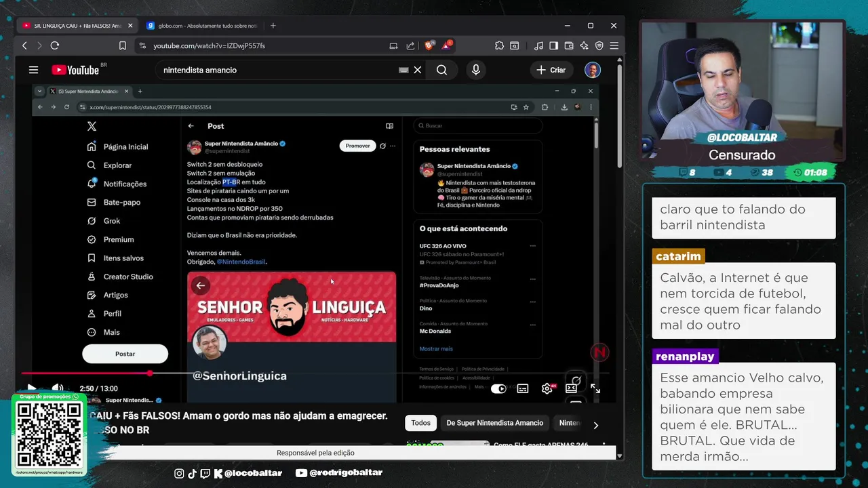Open Premium in X sidebar

(x=110, y=239)
